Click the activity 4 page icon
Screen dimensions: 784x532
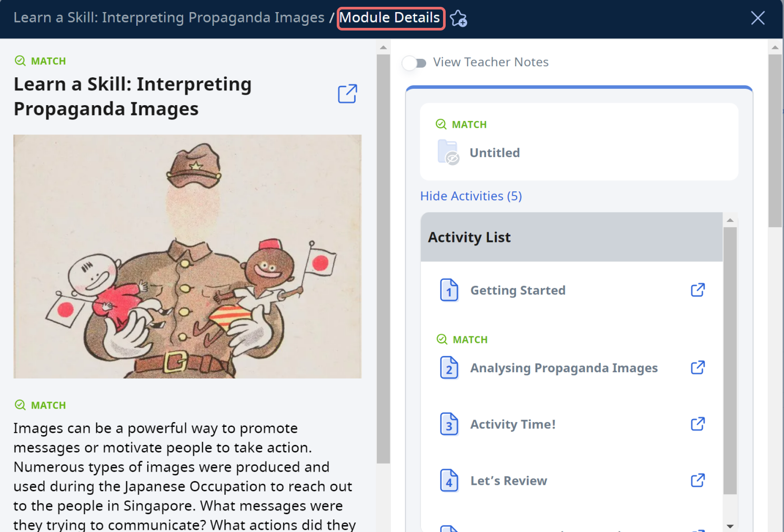pos(449,480)
